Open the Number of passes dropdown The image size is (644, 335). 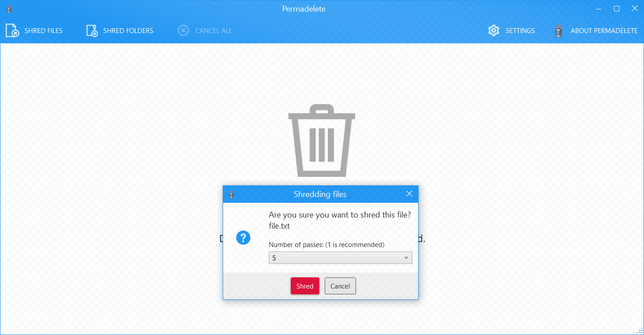click(340, 258)
